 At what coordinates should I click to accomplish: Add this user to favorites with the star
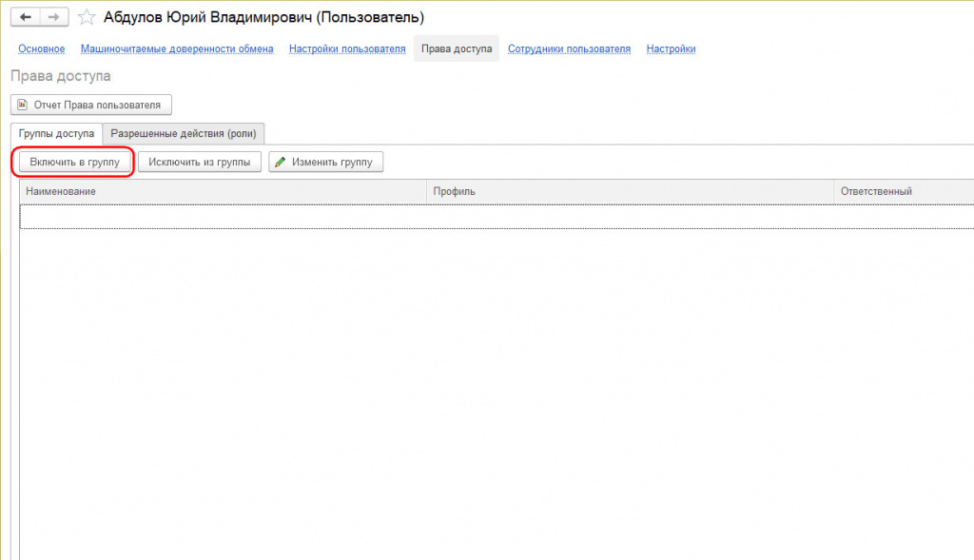(x=87, y=17)
